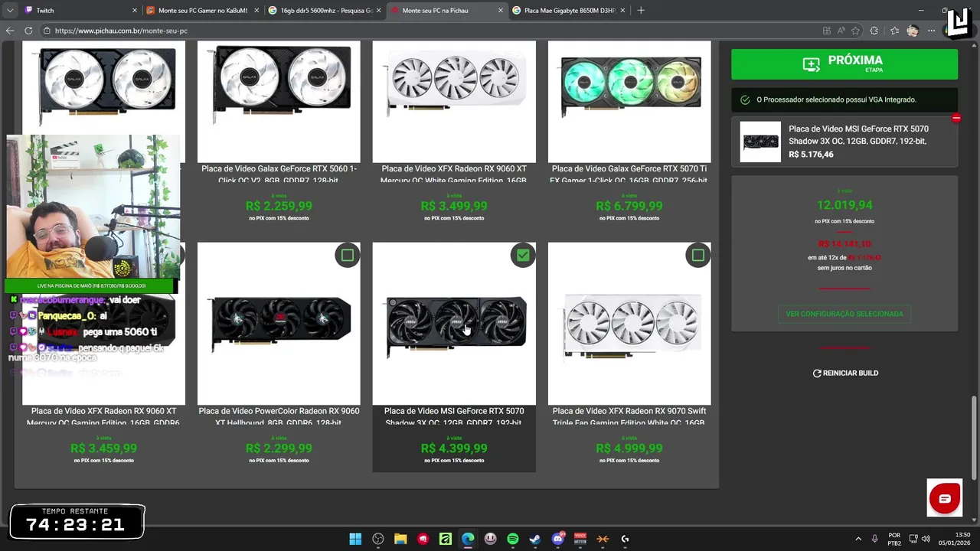980x551 pixels.
Task: Open red Riot icon in taskbar
Action: pyautogui.click(x=423, y=539)
